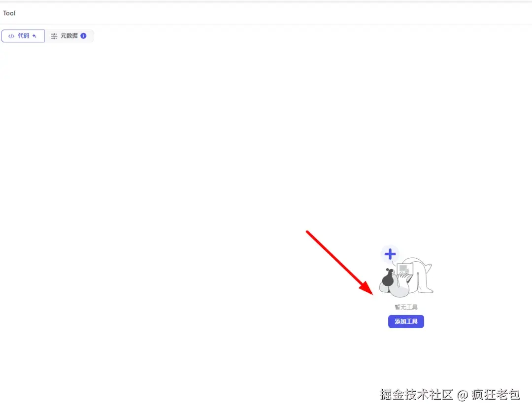This screenshot has height=413, width=532.
Task: Click the 疯狂老包 watermark text
Action: pyautogui.click(x=495, y=395)
